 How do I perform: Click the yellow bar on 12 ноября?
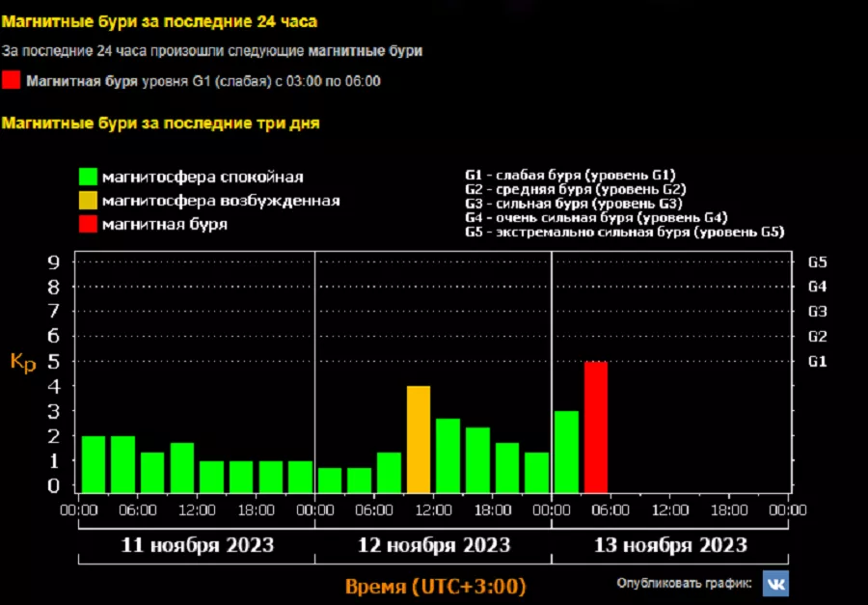click(x=419, y=439)
